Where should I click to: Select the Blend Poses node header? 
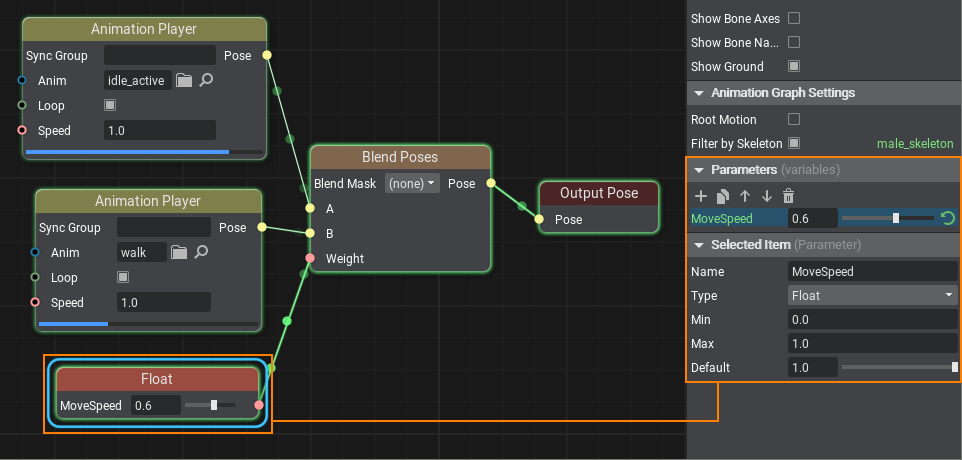[400, 157]
